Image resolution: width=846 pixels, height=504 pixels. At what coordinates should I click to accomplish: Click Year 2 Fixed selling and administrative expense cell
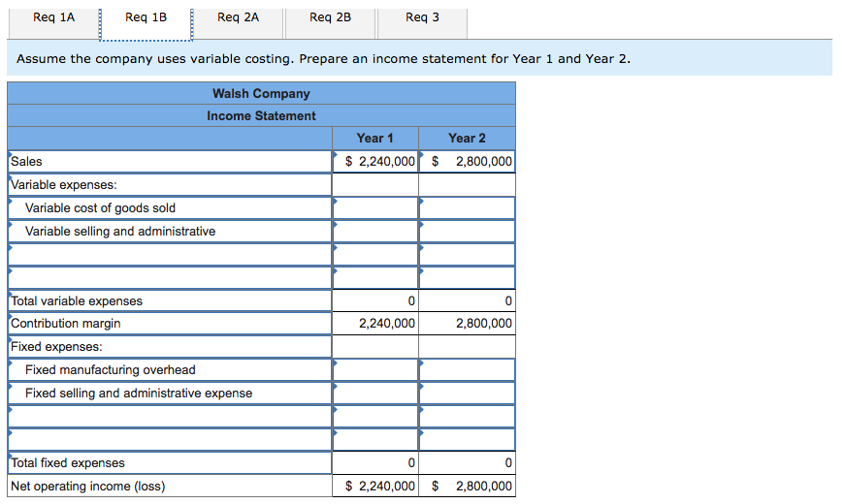pos(468,393)
